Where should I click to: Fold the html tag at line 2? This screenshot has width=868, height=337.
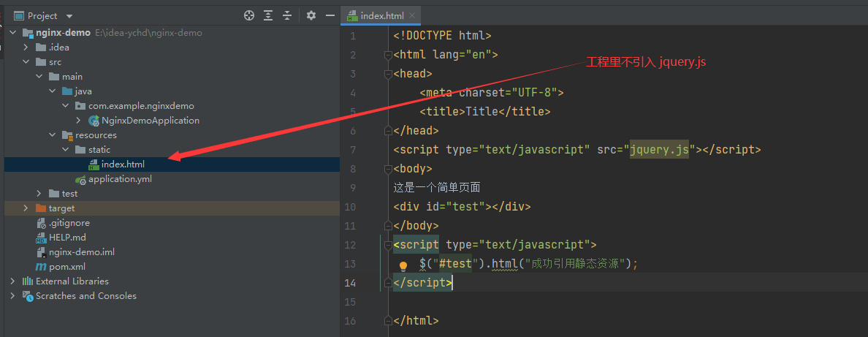388,54
